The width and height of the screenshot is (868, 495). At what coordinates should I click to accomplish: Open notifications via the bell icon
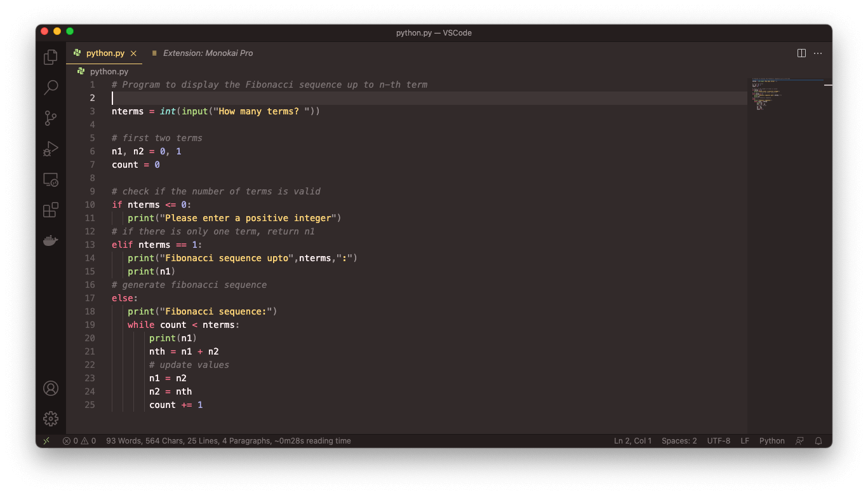point(818,440)
